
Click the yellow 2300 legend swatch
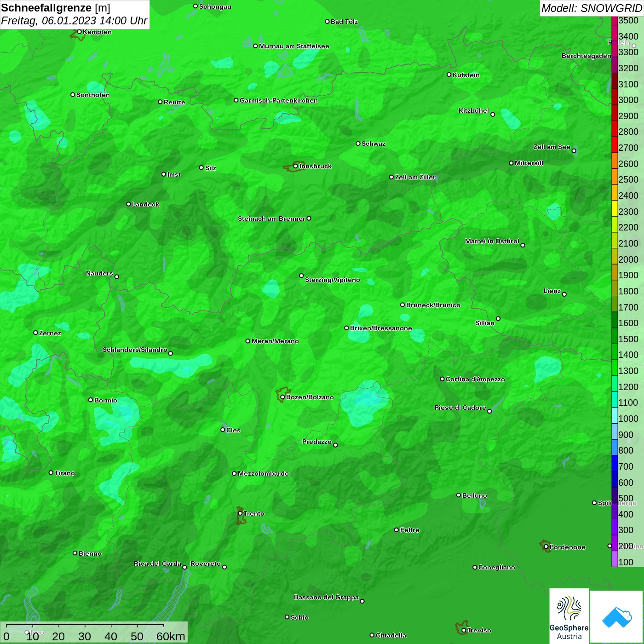point(615,208)
